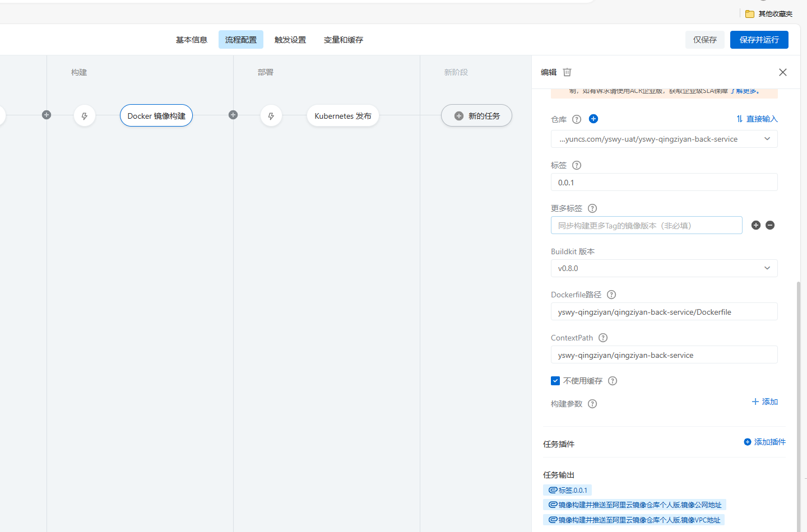Image resolution: width=807 pixels, height=532 pixels.
Task: Click the 保存并运行 button
Action: pyautogui.click(x=759, y=40)
